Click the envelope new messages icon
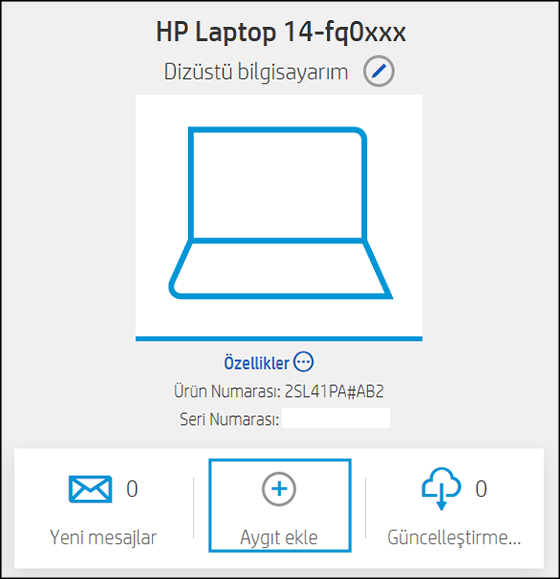 tap(90, 489)
